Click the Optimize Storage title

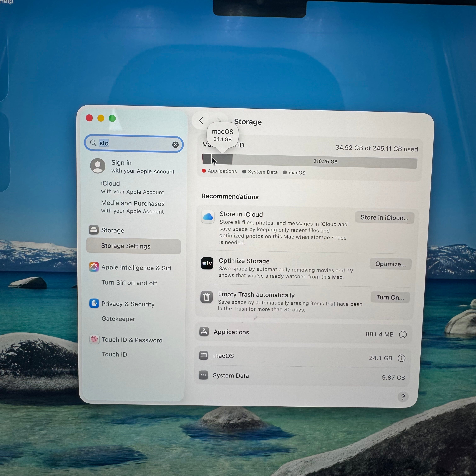[244, 261]
